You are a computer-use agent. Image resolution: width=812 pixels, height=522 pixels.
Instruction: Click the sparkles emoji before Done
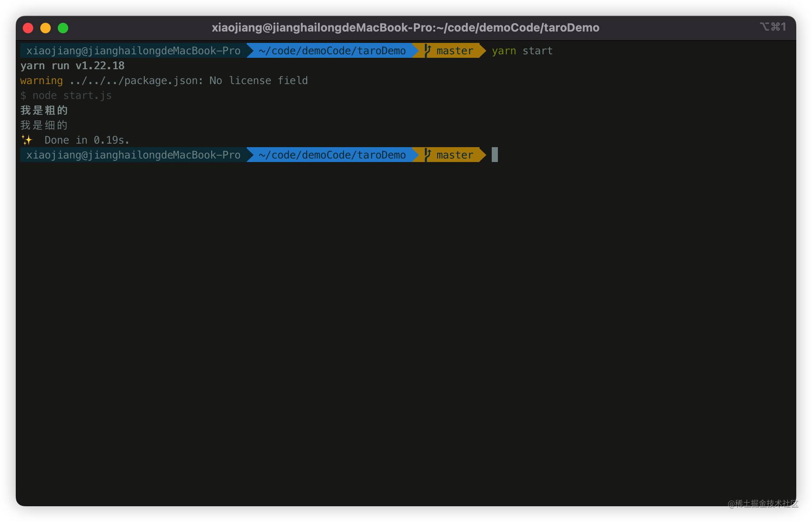click(27, 140)
